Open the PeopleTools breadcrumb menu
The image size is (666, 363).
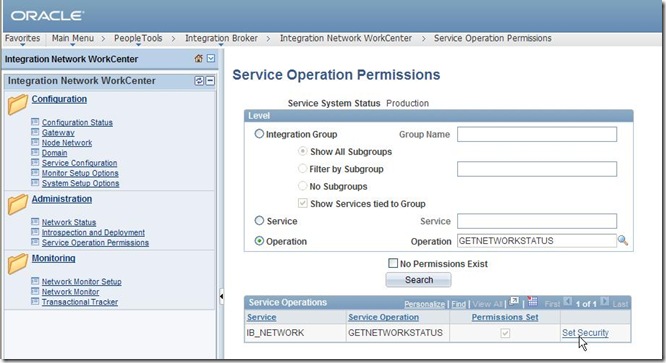coord(138,38)
